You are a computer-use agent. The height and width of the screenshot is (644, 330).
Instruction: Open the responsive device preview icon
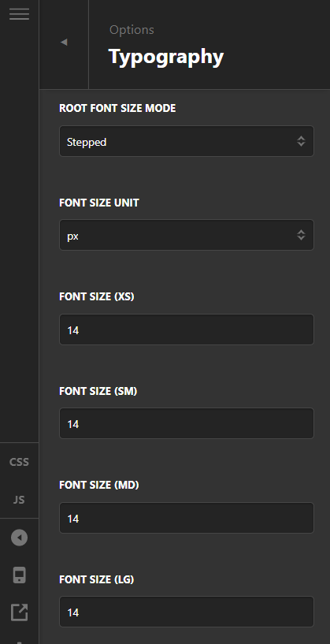pos(19,575)
